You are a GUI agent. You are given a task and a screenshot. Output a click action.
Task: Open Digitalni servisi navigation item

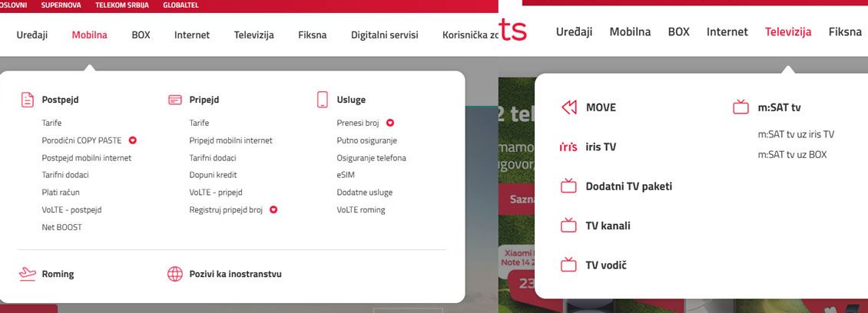(x=385, y=35)
